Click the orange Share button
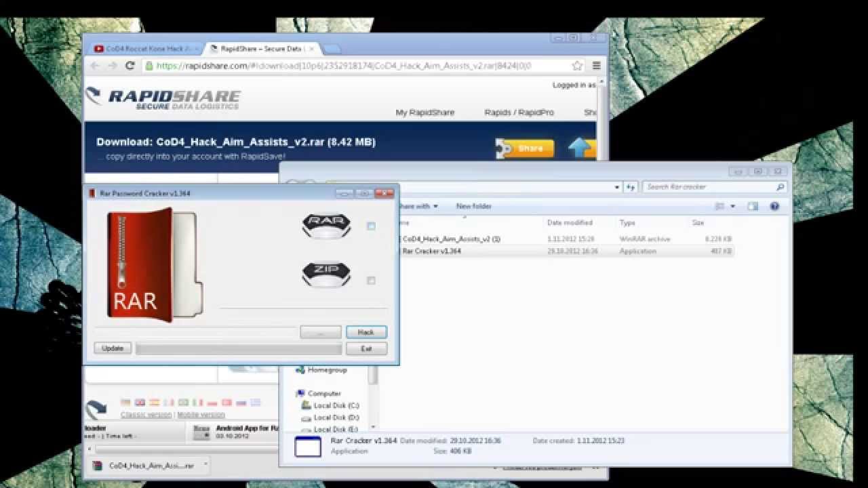Screen dimensions: 868x488 click(526, 148)
